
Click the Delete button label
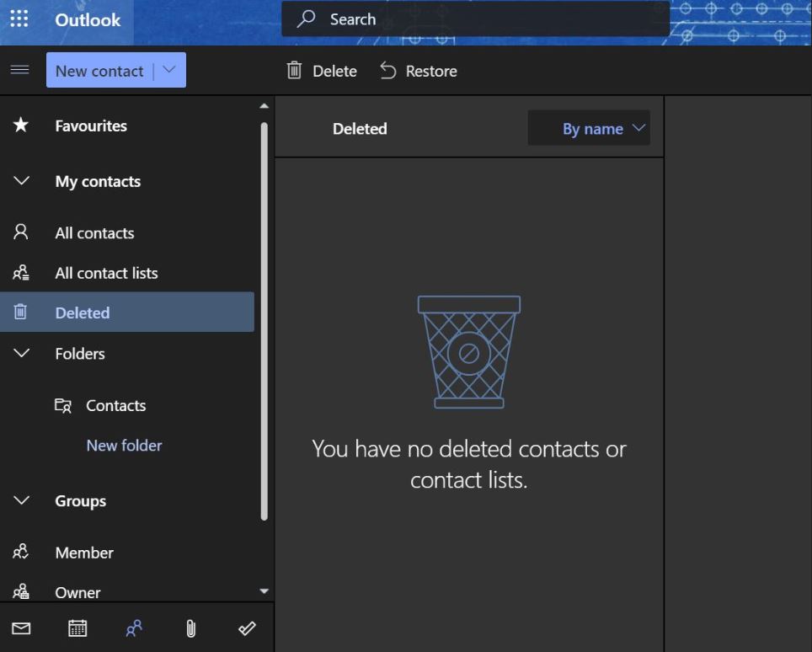point(334,71)
